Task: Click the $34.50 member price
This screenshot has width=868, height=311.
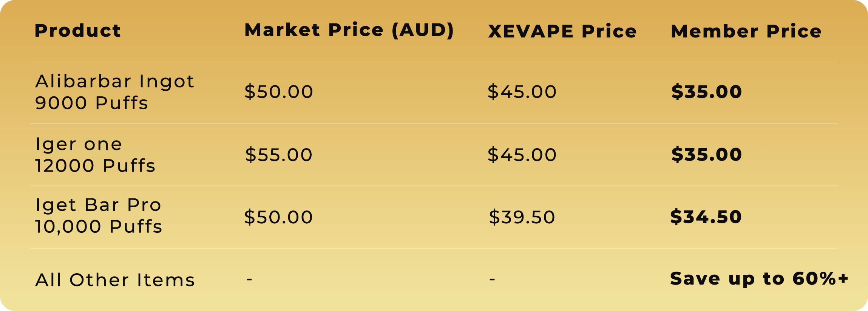Action: [x=706, y=217]
